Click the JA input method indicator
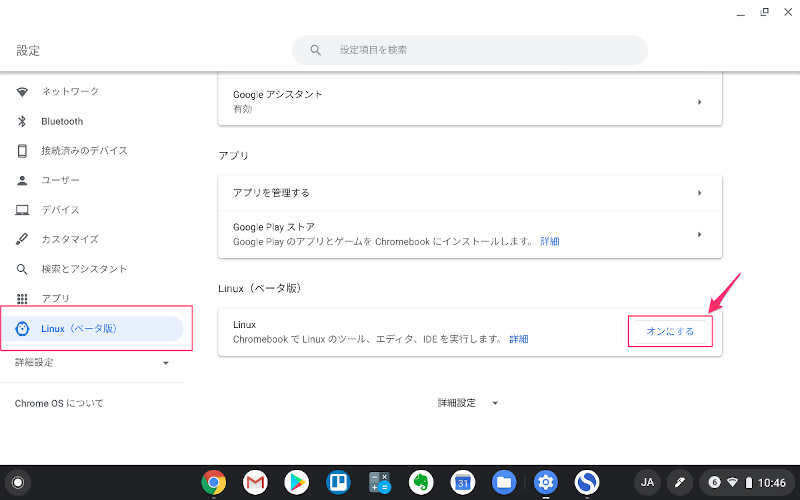 (647, 482)
